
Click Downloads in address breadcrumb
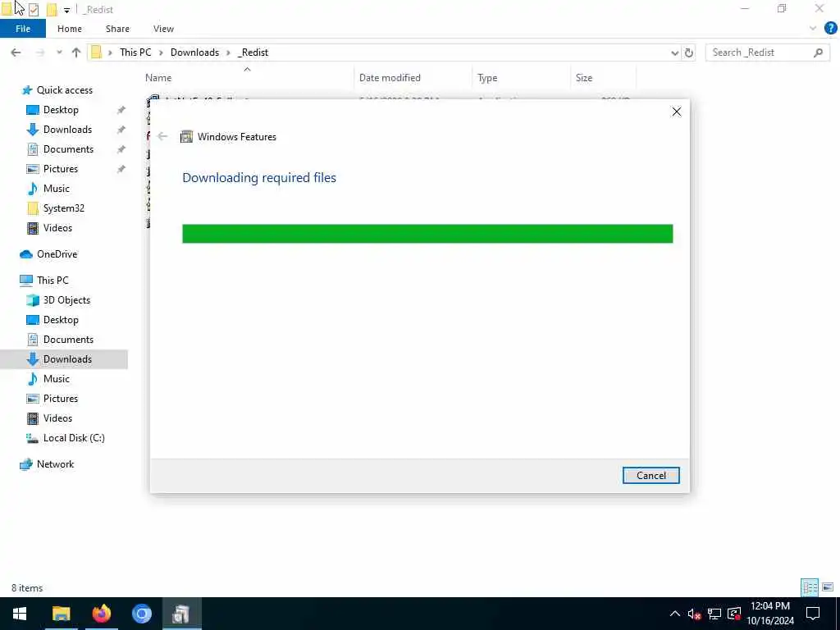click(x=194, y=52)
